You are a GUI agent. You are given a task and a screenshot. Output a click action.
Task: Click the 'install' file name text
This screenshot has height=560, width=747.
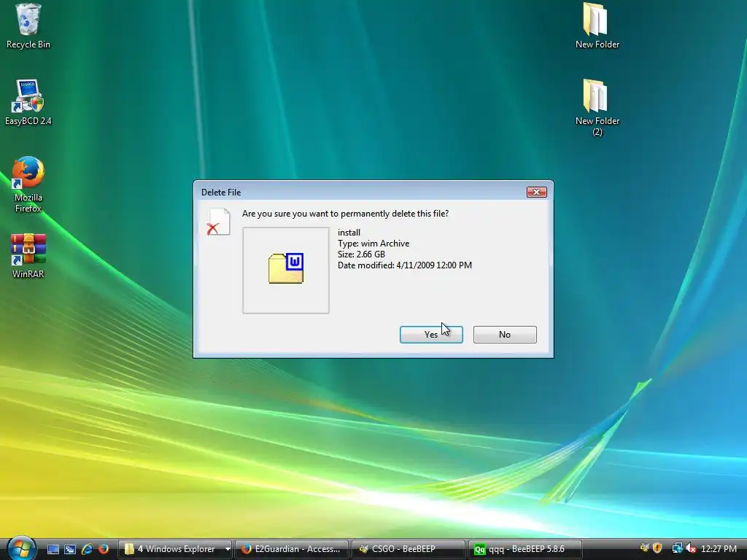(x=349, y=233)
